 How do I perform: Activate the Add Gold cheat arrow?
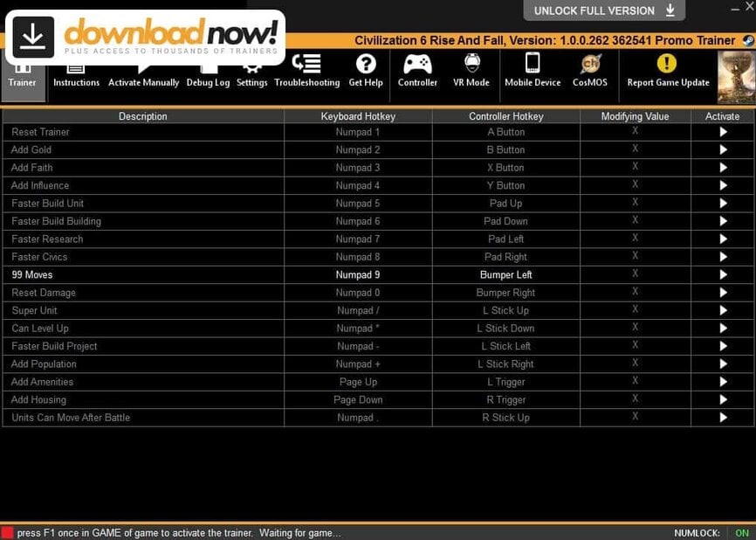[723, 149]
